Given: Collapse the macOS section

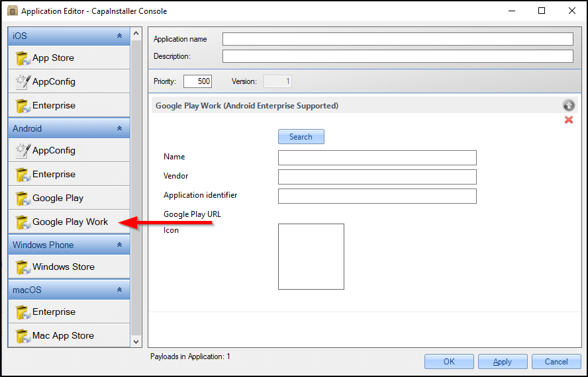Looking at the screenshot, I should click(x=119, y=290).
